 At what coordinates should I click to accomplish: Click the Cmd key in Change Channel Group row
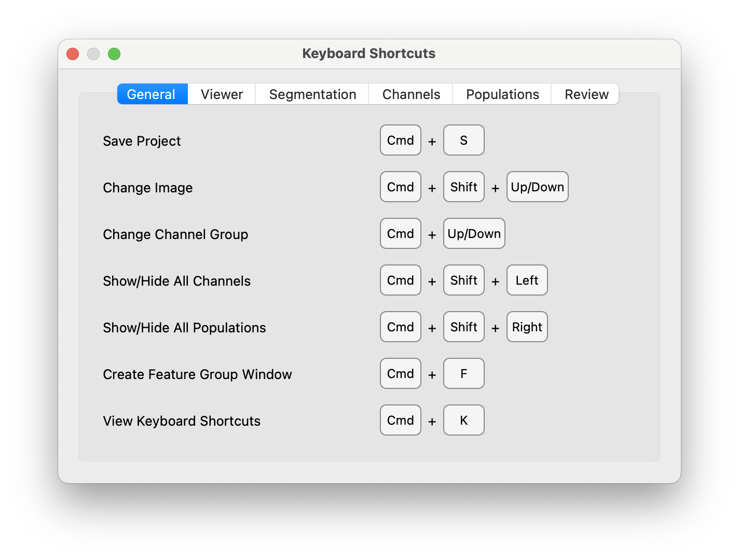click(x=400, y=233)
